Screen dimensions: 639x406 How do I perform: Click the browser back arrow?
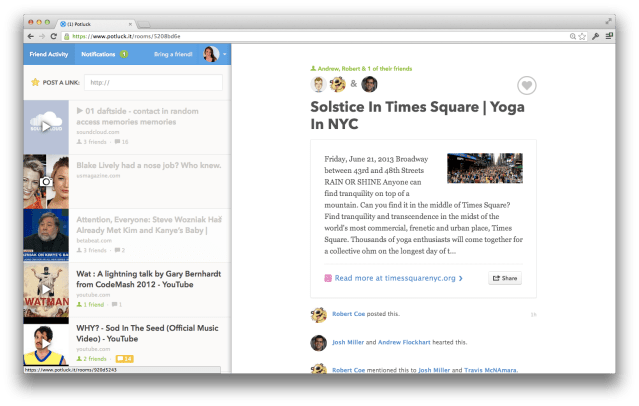[31, 36]
